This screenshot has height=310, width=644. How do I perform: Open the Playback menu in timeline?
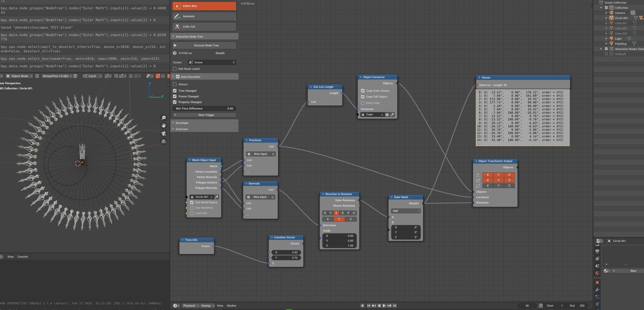(190, 305)
